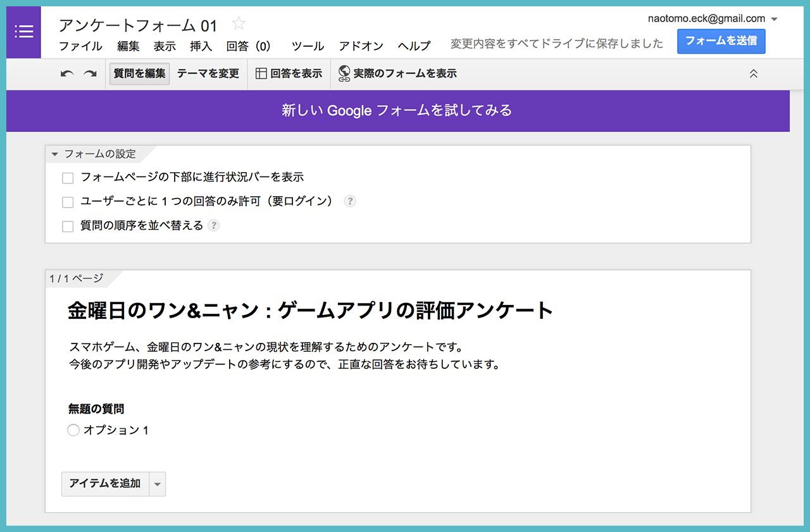Click テーマを変更 to change theme
The height and width of the screenshot is (532, 810).
click(x=208, y=73)
